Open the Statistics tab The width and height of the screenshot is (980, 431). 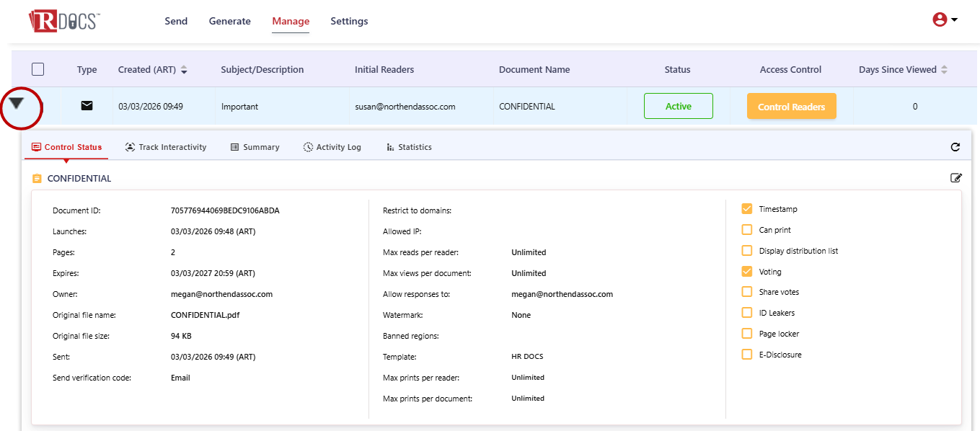click(x=409, y=147)
